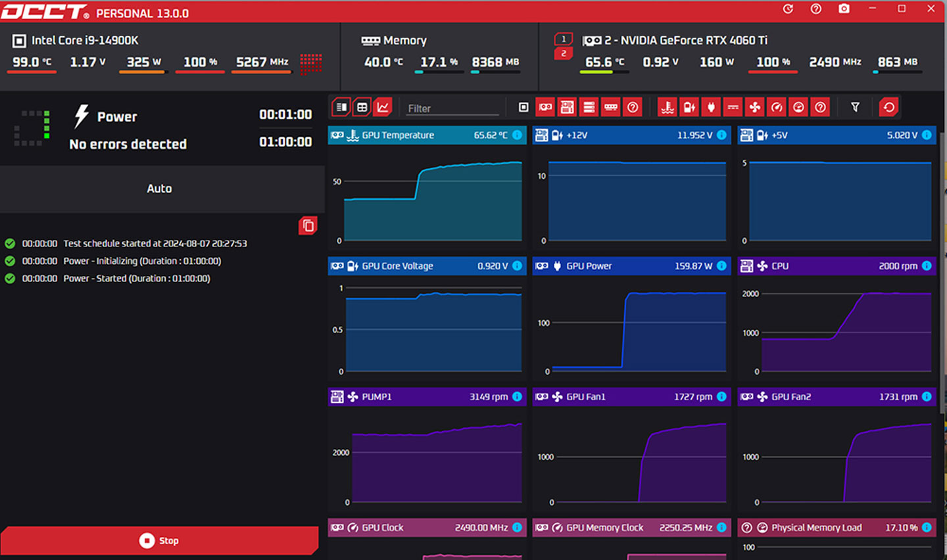Toggle the clock speed gauge filter
This screenshot has height=560, width=947.
[777, 107]
